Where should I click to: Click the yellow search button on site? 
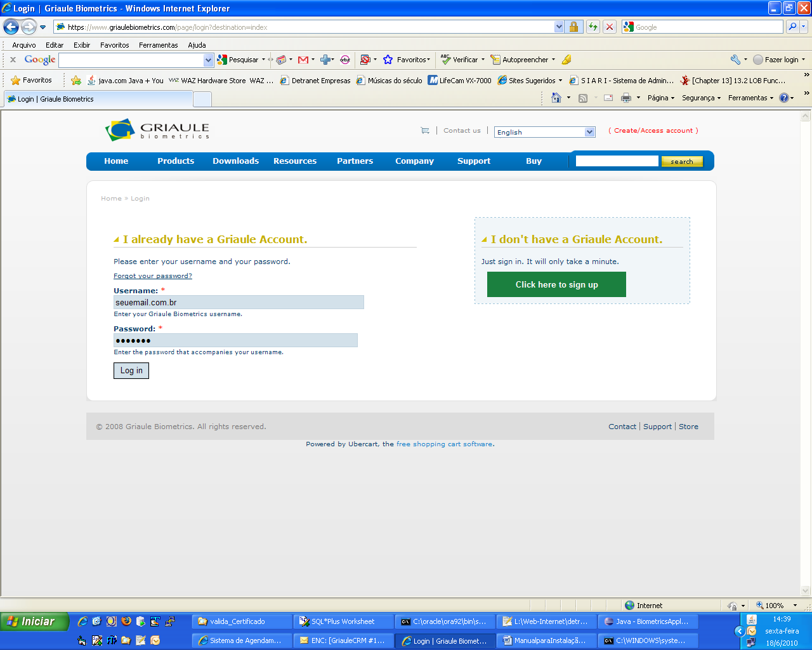click(682, 161)
